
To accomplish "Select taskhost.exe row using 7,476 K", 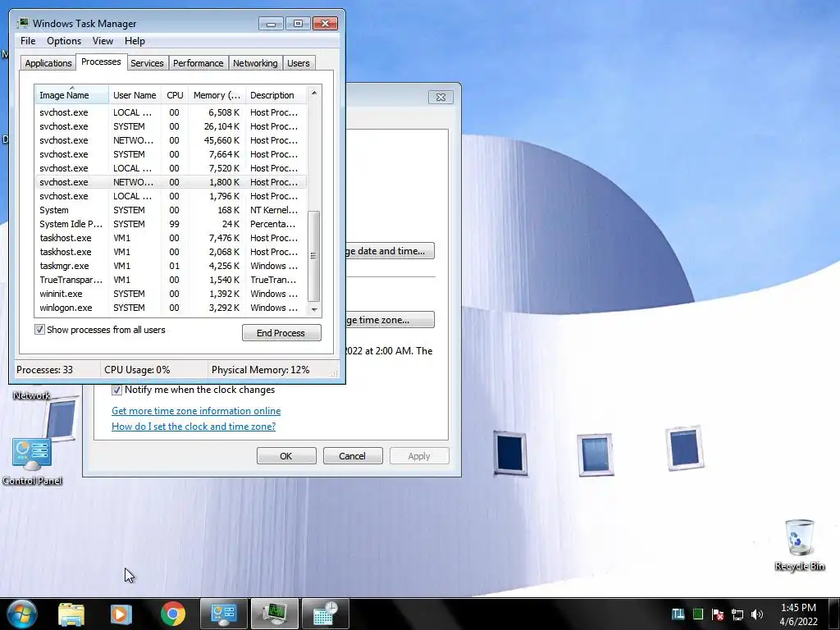I will coord(171,238).
